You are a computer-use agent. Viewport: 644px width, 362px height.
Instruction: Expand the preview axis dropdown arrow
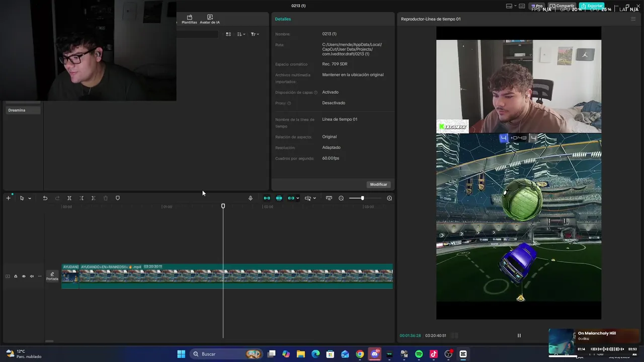click(x=314, y=198)
